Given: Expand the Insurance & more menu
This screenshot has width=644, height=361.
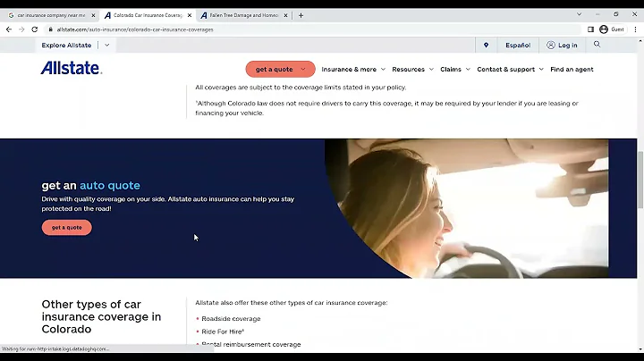Looking at the screenshot, I should 353,70.
